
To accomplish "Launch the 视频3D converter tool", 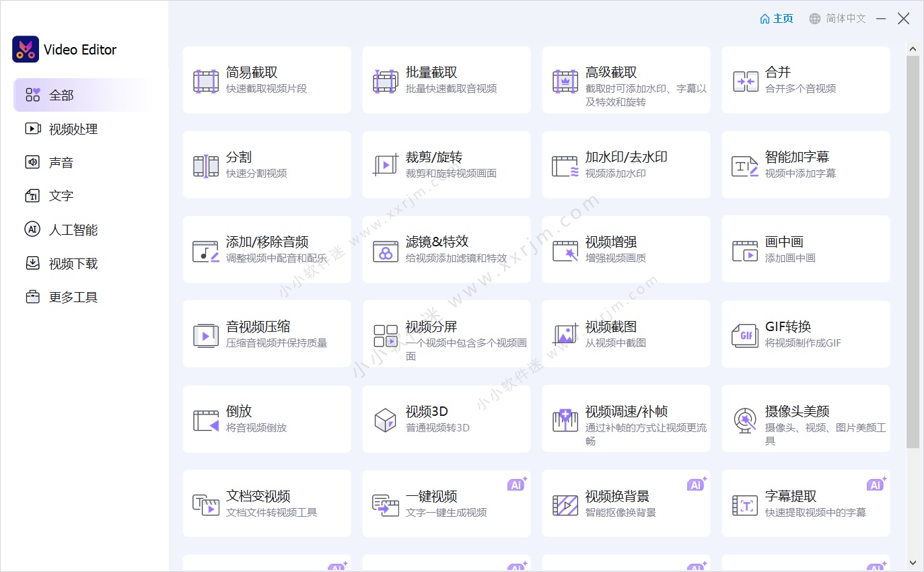I will coord(446,419).
